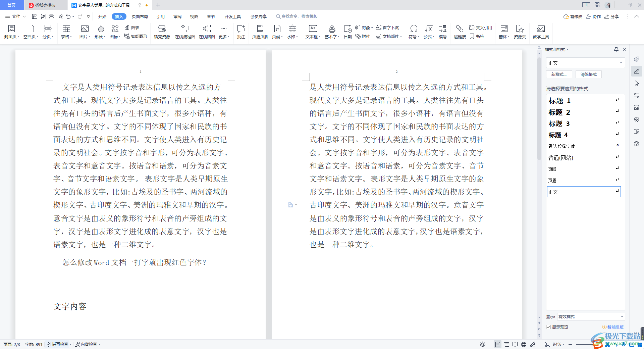Click the Collaborate (协作) button
Viewport: 644px width, 349px height.
click(x=594, y=16)
